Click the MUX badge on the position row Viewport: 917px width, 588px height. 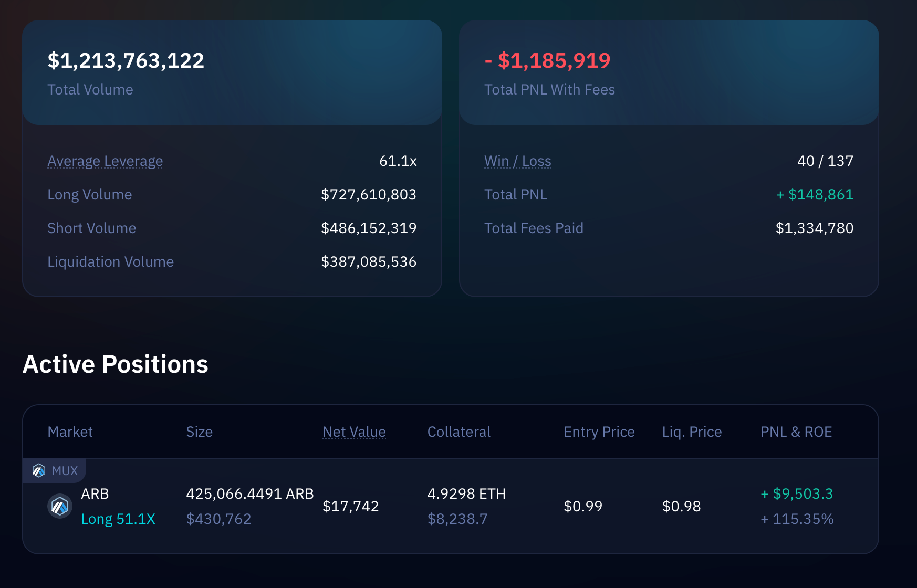click(54, 470)
